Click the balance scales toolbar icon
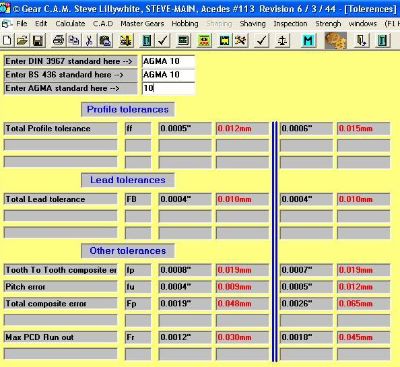This screenshot has width=400, height=367. point(282,41)
